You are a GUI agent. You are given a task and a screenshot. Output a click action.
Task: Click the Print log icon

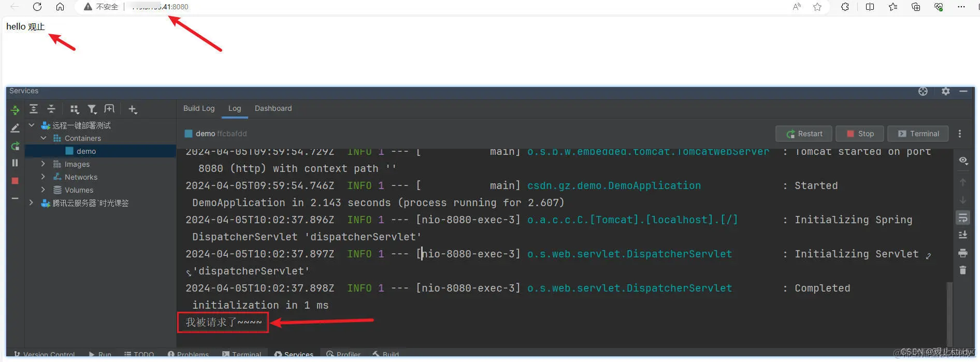click(x=963, y=253)
